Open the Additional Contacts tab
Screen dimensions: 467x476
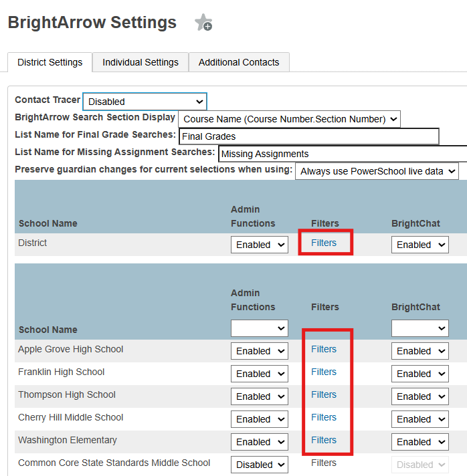click(x=239, y=62)
